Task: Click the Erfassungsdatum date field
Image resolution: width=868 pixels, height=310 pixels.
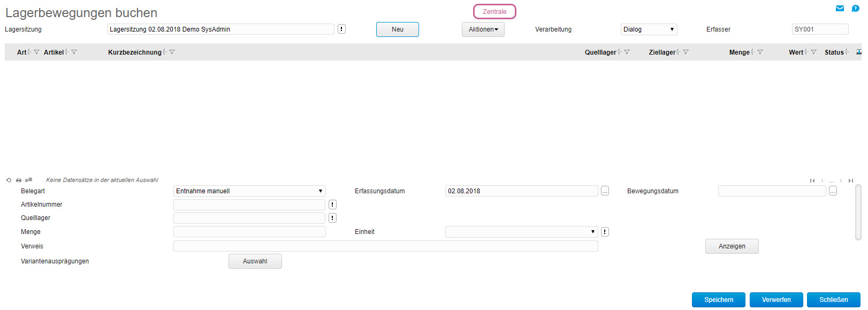Action: pyautogui.click(x=521, y=191)
